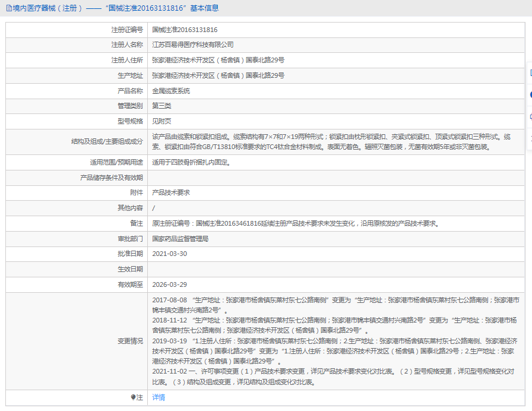
Task: Select the slash value in the 其他内容 row
Action: click(x=153, y=208)
